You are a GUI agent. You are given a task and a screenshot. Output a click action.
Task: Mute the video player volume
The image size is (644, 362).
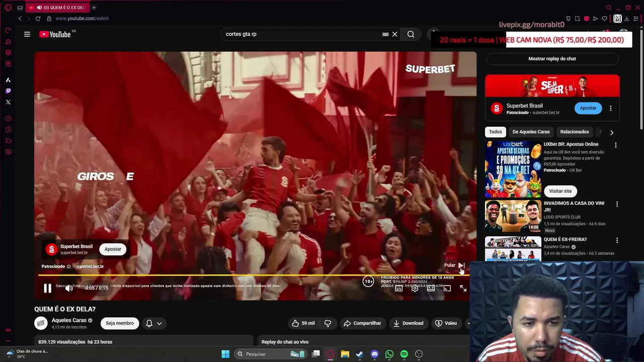69,288
